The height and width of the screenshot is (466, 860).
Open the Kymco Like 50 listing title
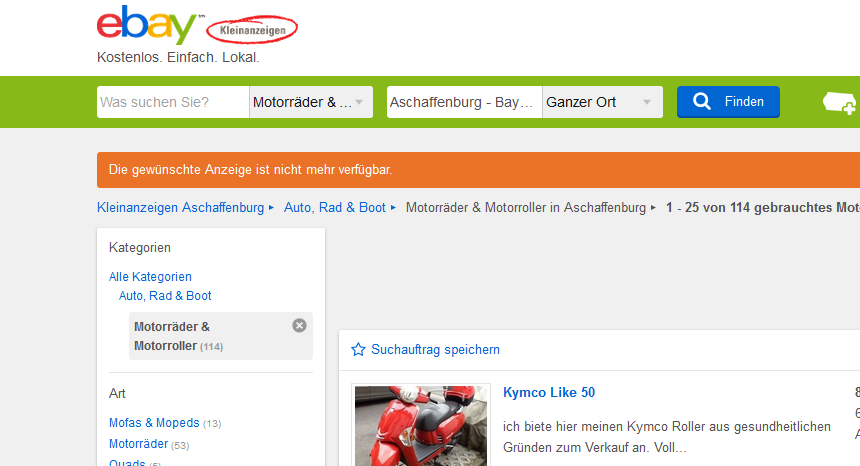549,392
